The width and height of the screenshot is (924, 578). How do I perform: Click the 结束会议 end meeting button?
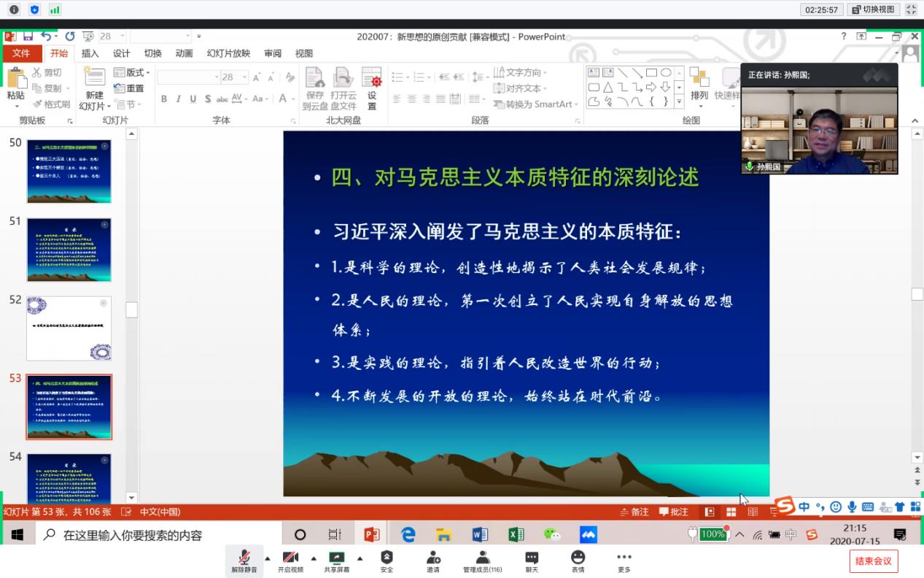click(x=873, y=561)
